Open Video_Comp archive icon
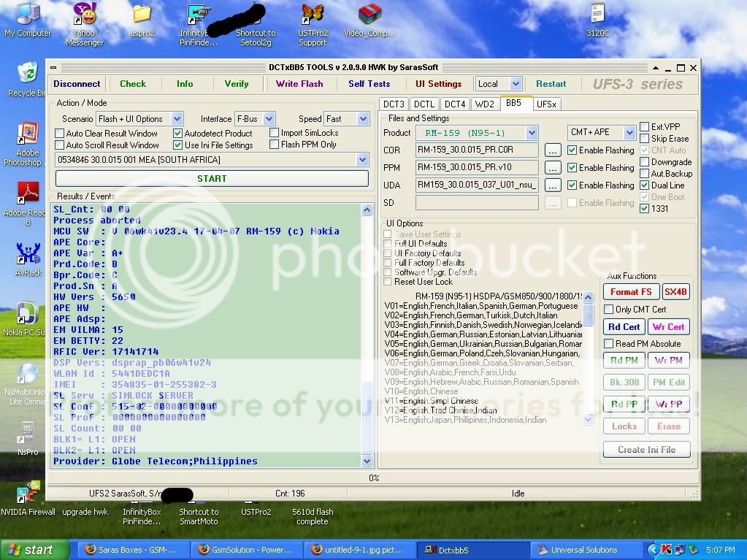Screen dimensions: 747x560 [369, 20]
